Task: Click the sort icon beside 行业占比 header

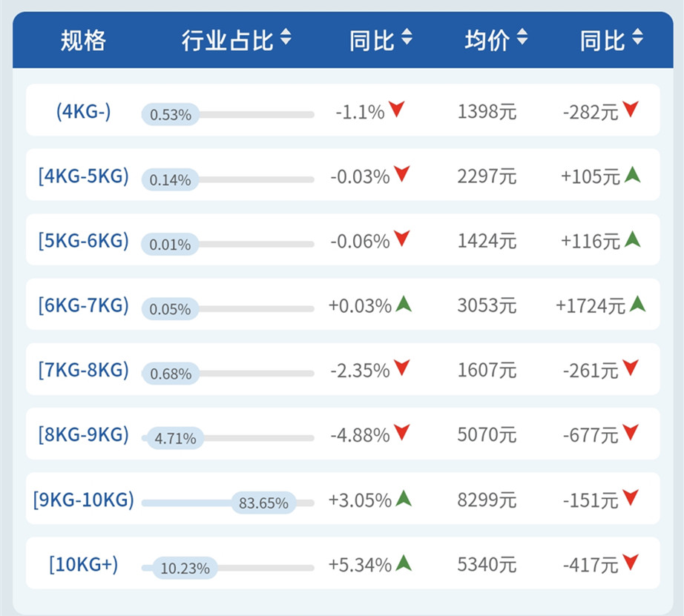Action: click(286, 38)
